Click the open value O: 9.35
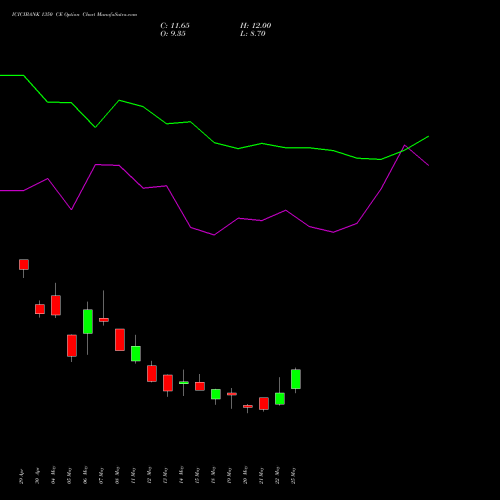The height and width of the screenshot is (500, 500). coord(173,34)
